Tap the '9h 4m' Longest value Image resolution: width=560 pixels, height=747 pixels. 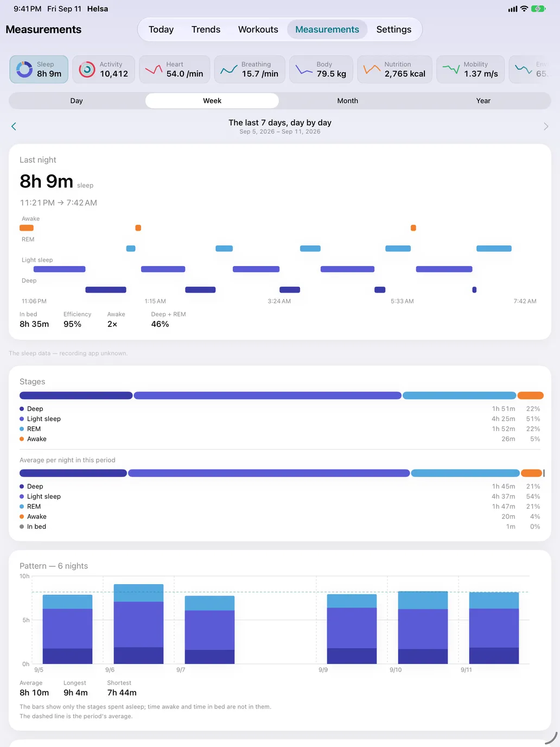(75, 693)
